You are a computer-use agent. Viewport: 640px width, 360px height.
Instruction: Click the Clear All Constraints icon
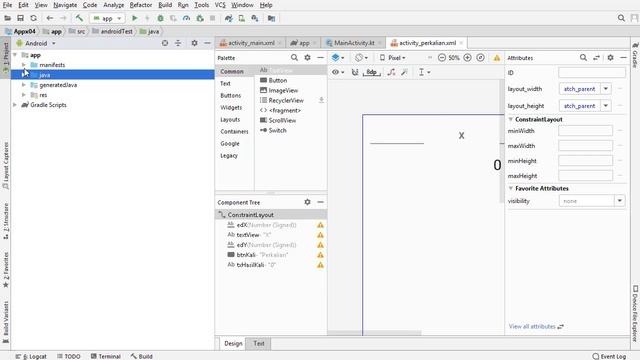point(391,72)
